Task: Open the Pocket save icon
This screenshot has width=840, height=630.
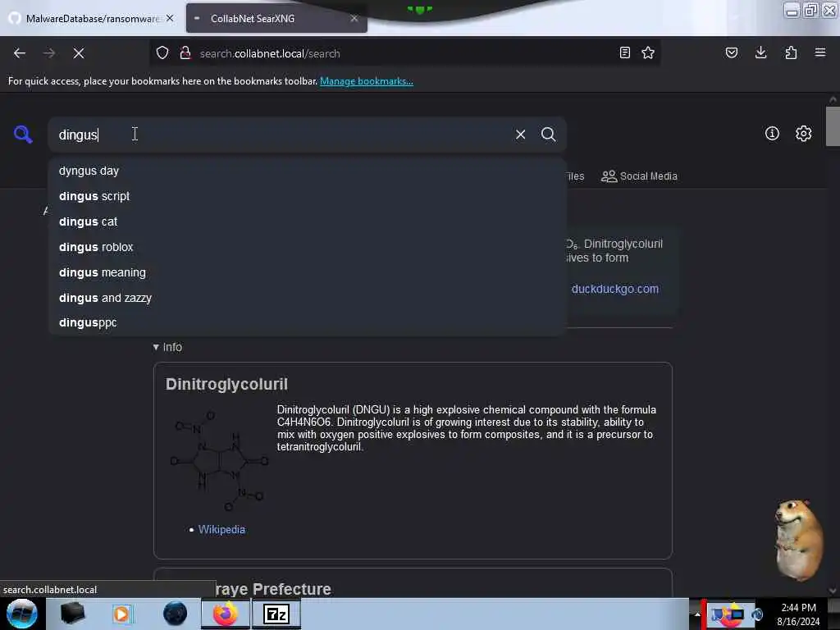Action: pyautogui.click(x=731, y=52)
